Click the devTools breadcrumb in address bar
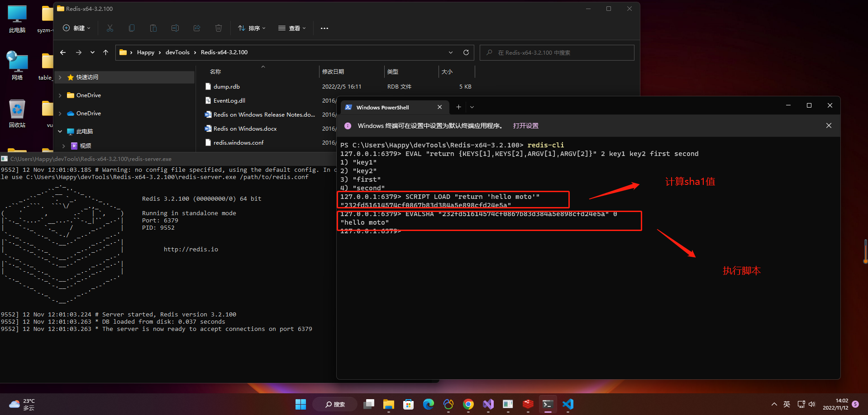Image resolution: width=868 pixels, height=415 pixels. click(177, 52)
